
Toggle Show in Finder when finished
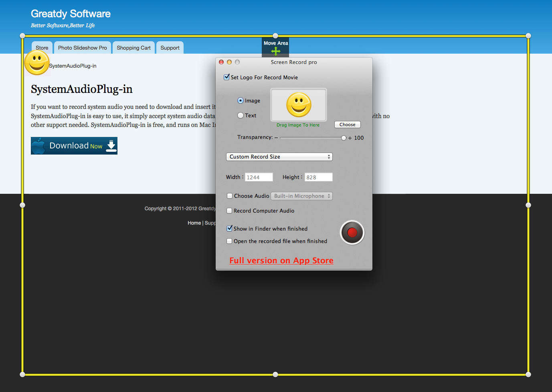pos(229,228)
